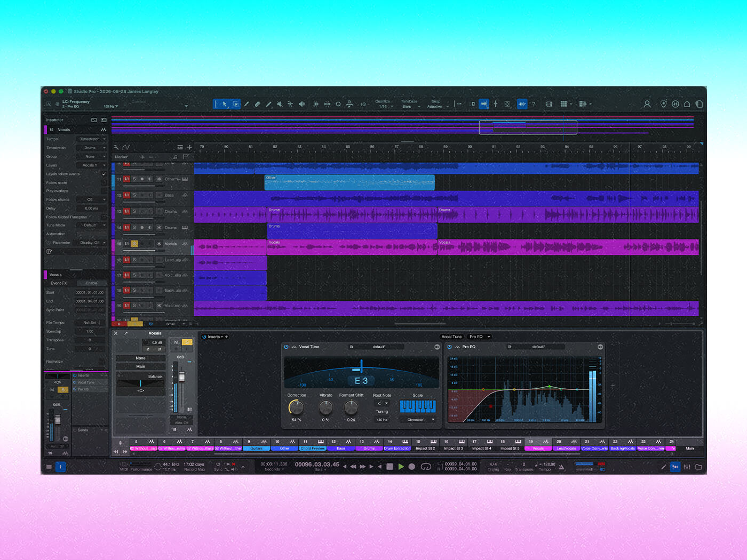The image size is (747, 560).
Task: Close the channel editor with X icon
Action: click(x=116, y=333)
